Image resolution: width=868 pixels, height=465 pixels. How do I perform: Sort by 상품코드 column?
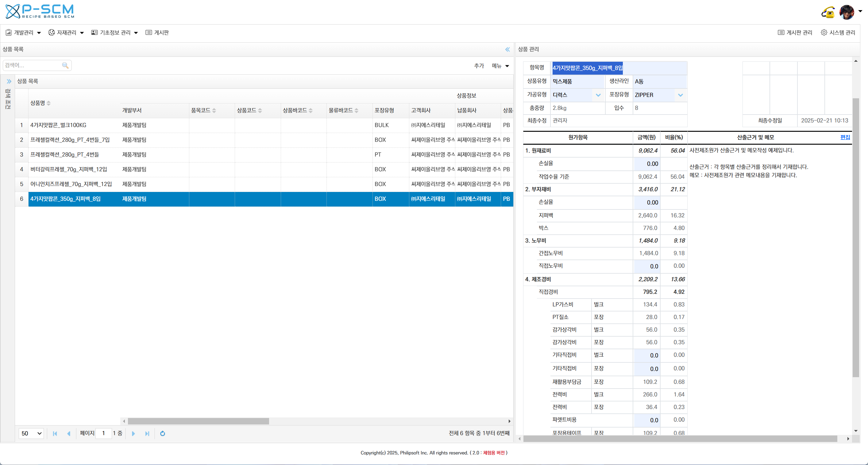(x=249, y=111)
